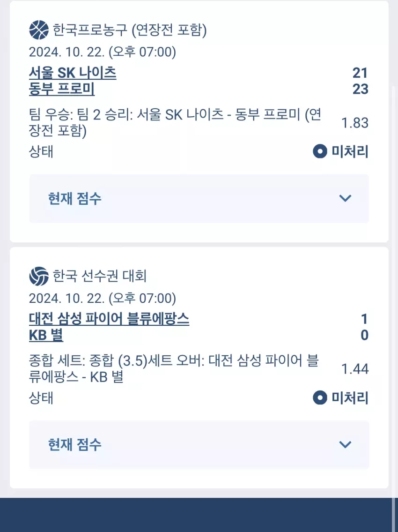
Task: Click the 미처리 label in the volleyball card
Action: pyautogui.click(x=350, y=397)
